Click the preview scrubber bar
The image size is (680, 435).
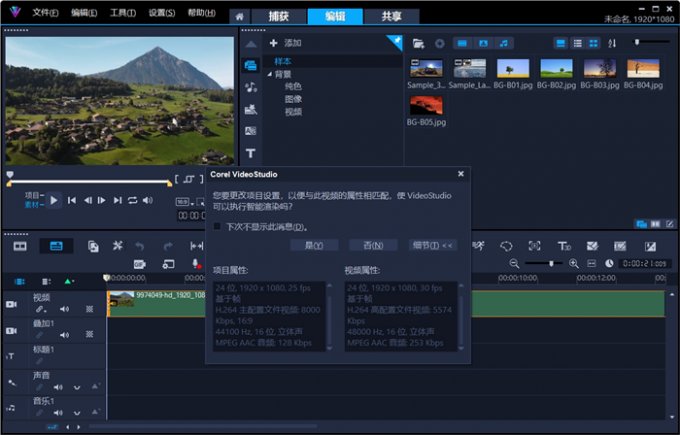pyautogui.click(x=89, y=183)
